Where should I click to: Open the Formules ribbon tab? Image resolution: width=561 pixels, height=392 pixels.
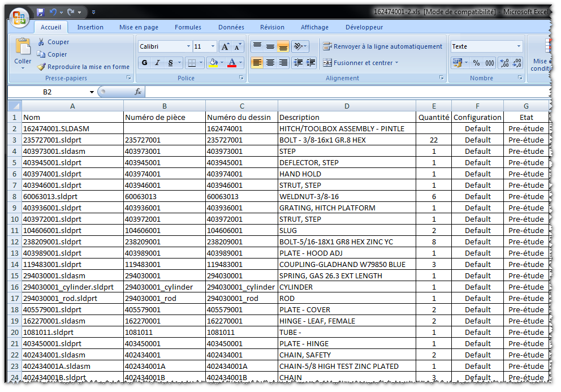(x=188, y=27)
